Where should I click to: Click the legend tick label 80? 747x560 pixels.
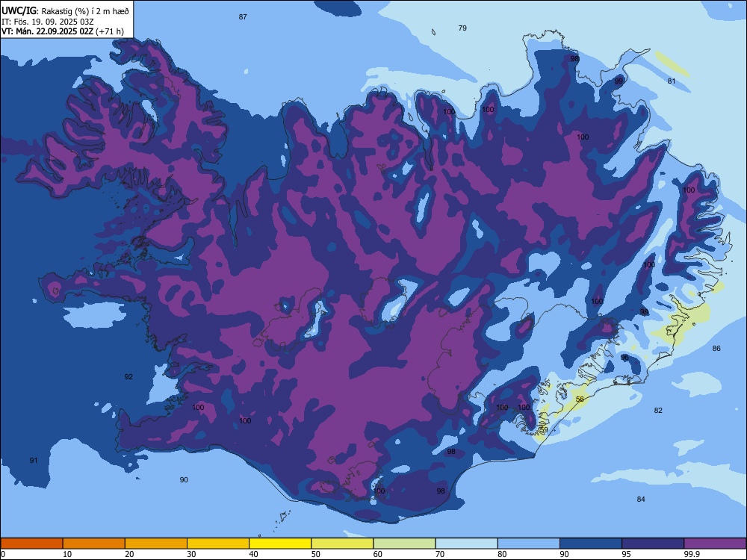tap(502, 554)
